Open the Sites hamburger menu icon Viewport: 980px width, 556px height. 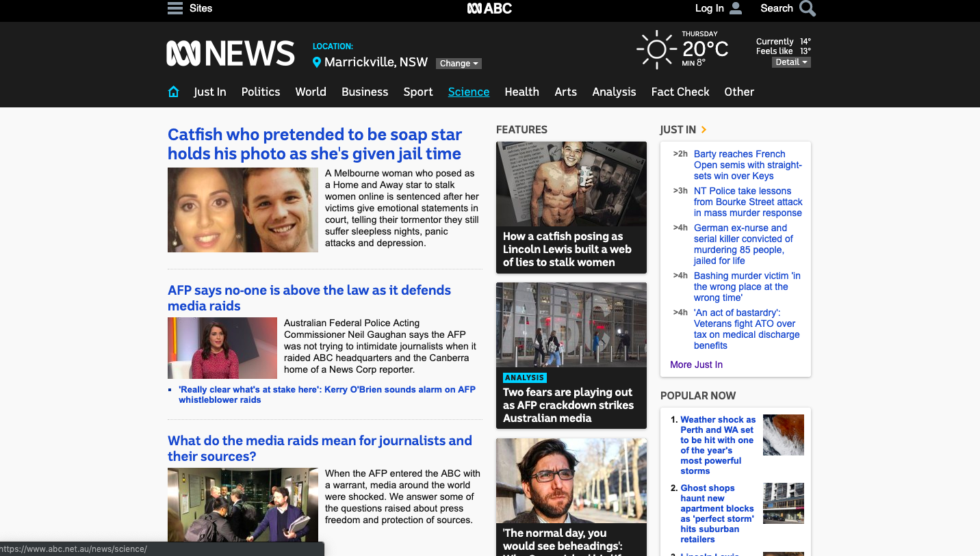coord(175,8)
